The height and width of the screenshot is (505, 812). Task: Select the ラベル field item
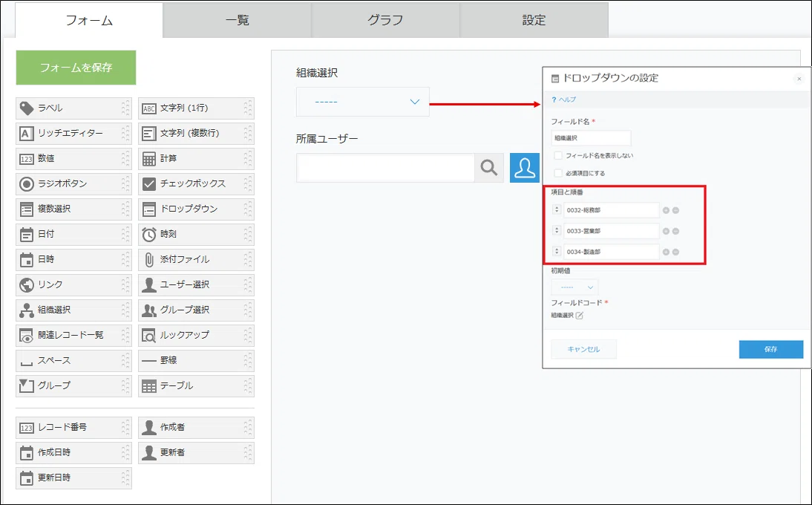[73, 108]
